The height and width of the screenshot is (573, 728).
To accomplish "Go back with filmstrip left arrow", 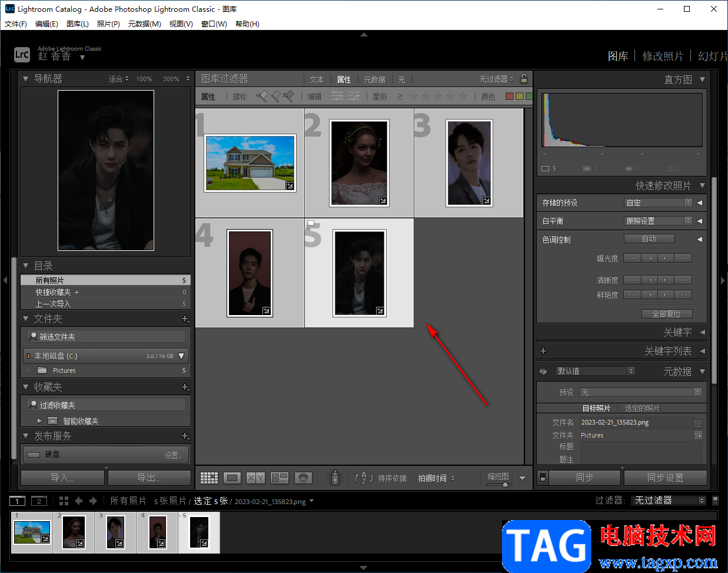I will (x=79, y=501).
